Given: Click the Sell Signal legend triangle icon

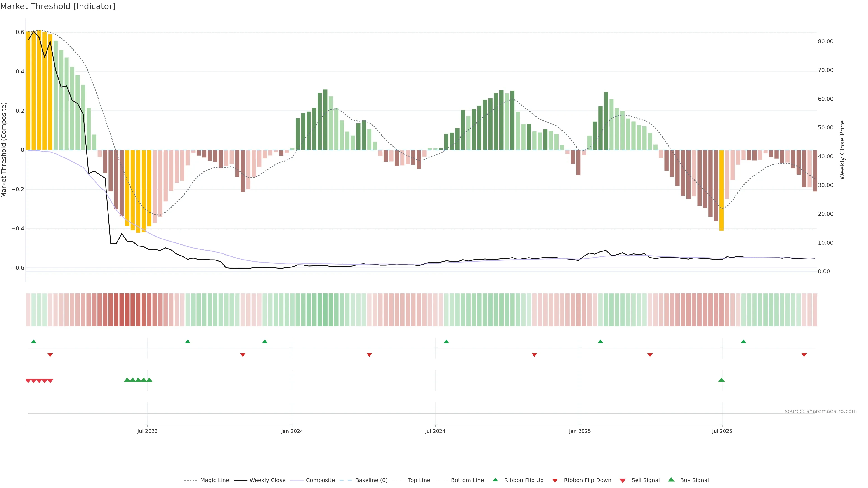Looking at the screenshot, I should pyautogui.click(x=623, y=481).
